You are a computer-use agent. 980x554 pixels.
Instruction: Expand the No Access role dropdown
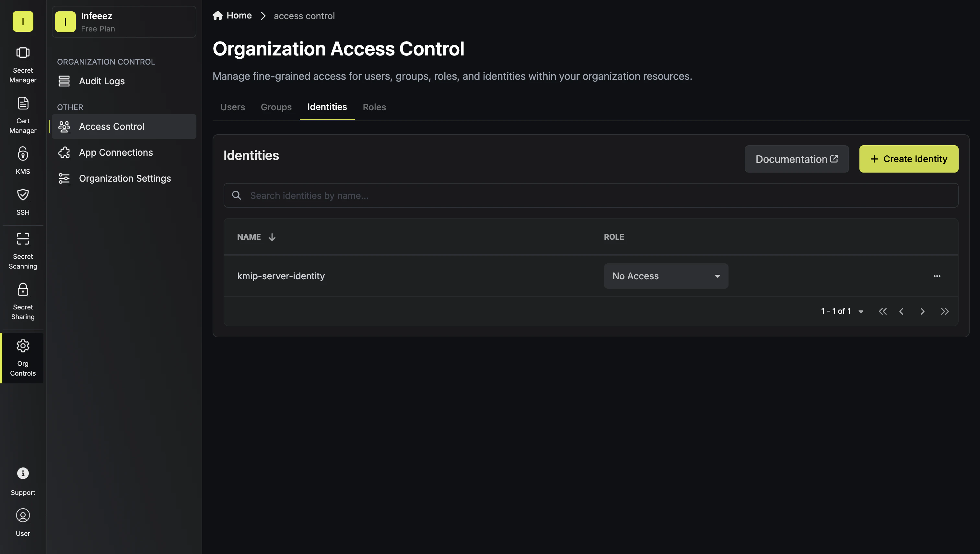[x=666, y=276]
